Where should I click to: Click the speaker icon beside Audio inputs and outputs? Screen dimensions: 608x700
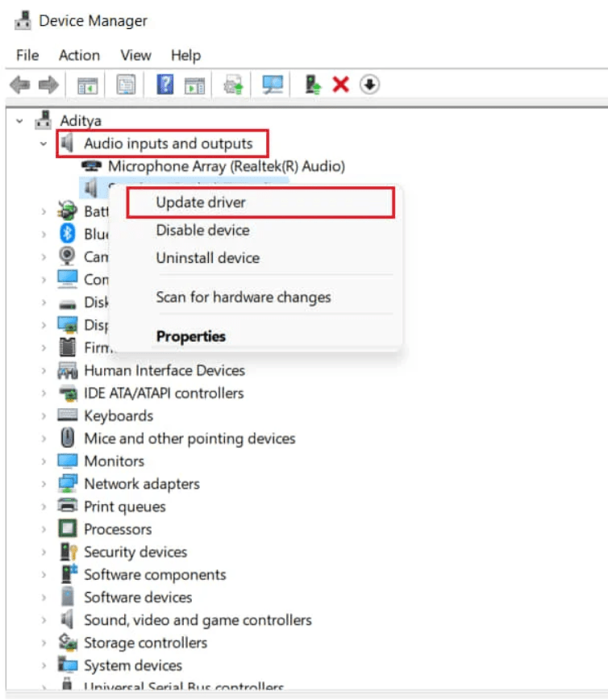[67, 144]
